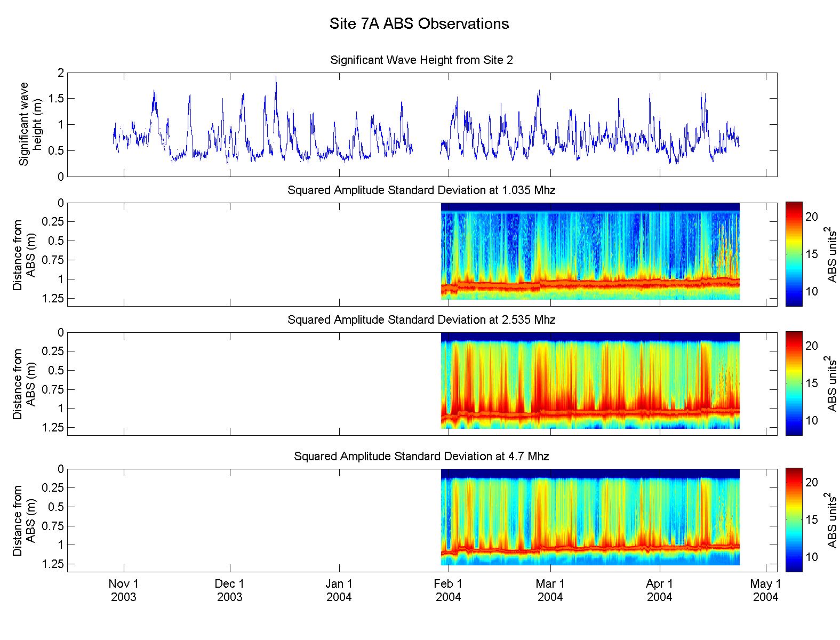Click the colorbar beside the 1.035 Mhz panel

(794, 254)
